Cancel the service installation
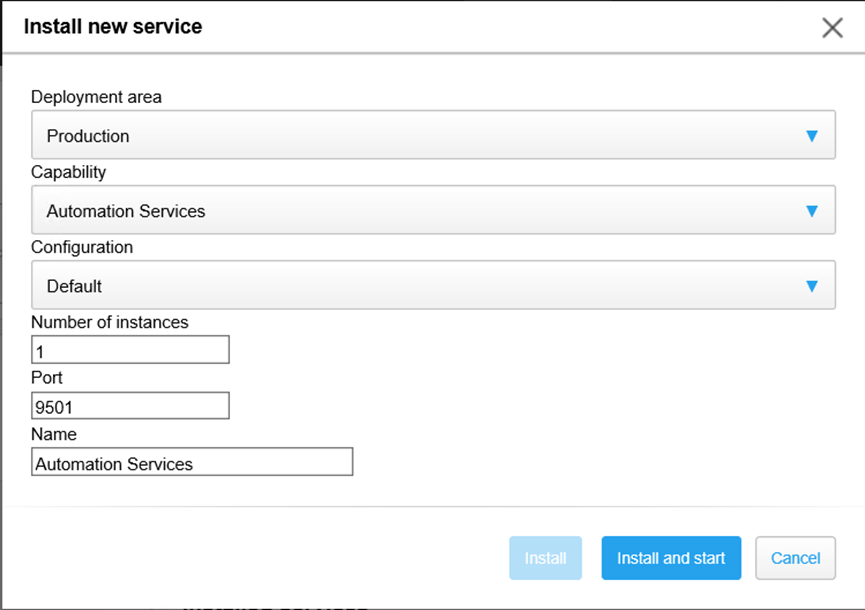This screenshot has height=610, width=865. tap(795, 558)
